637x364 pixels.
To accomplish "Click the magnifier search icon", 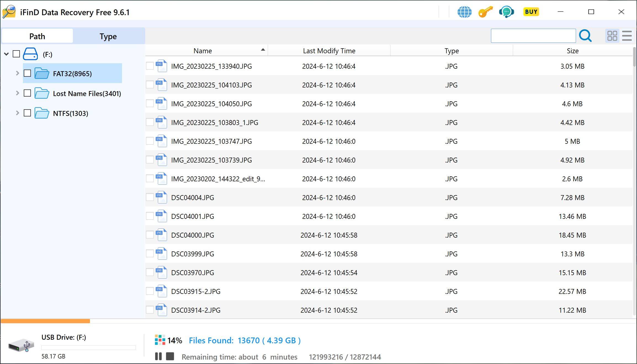I will pyautogui.click(x=585, y=36).
